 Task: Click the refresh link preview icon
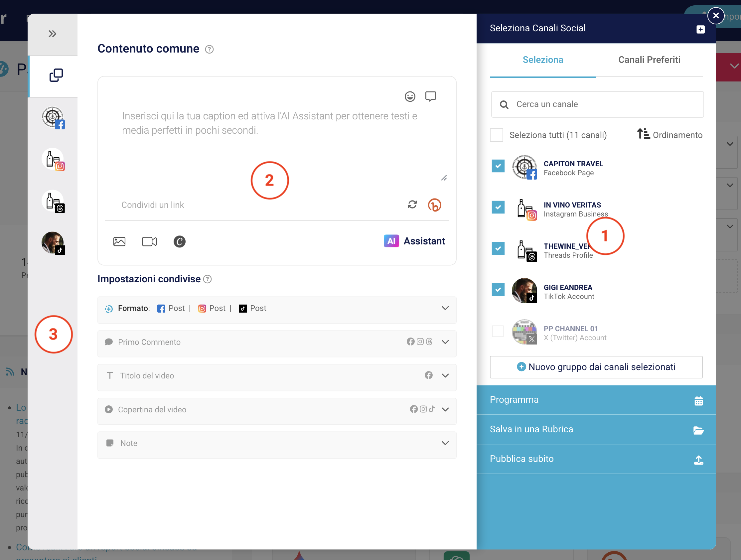[x=412, y=205]
